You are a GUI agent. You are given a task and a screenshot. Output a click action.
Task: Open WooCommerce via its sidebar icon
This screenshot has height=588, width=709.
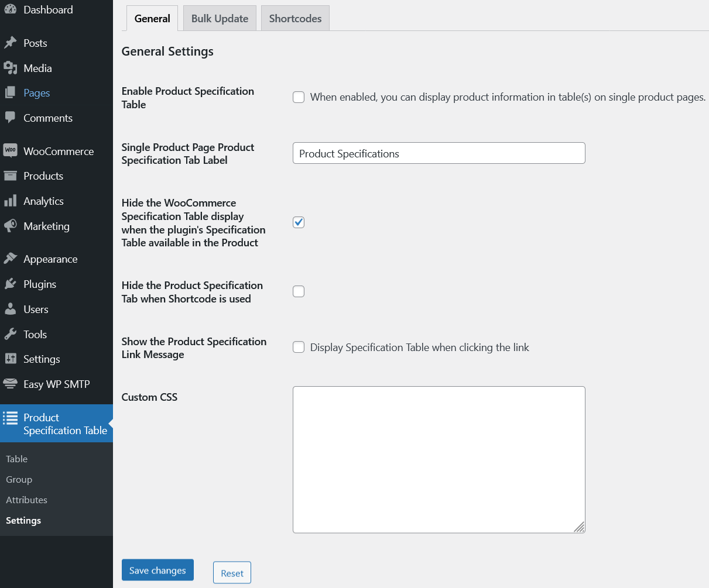click(9, 151)
